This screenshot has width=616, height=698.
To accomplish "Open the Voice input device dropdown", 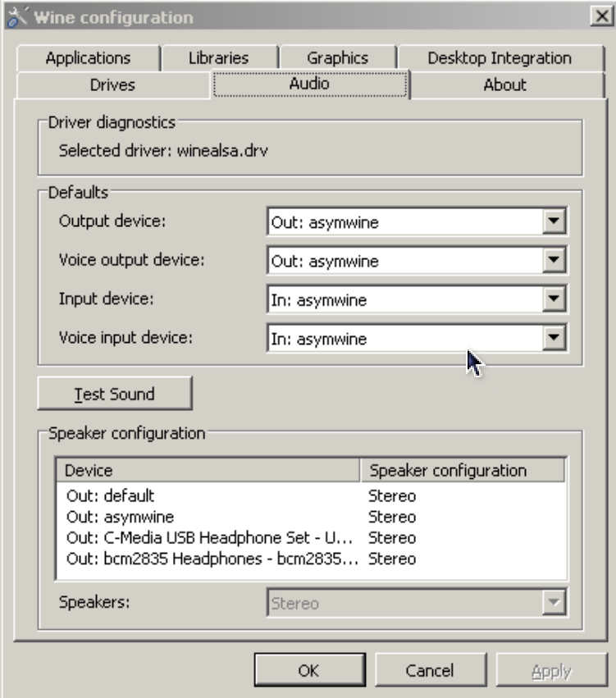I will [555, 339].
